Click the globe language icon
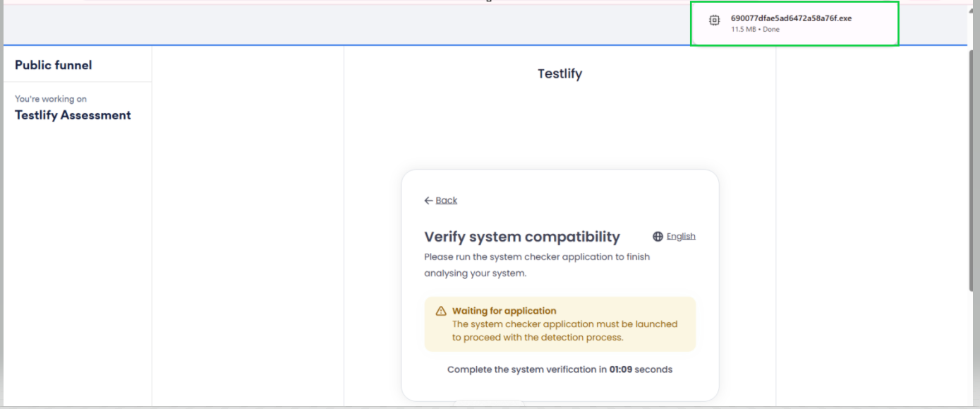Image resolution: width=980 pixels, height=409 pixels. [x=658, y=237]
